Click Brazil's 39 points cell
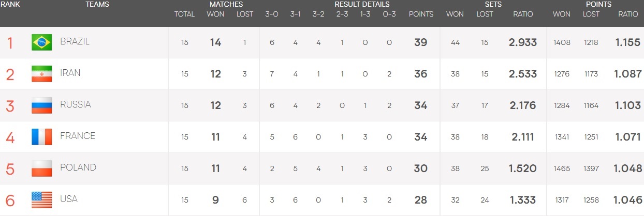This screenshot has width=644, height=216. [x=421, y=42]
